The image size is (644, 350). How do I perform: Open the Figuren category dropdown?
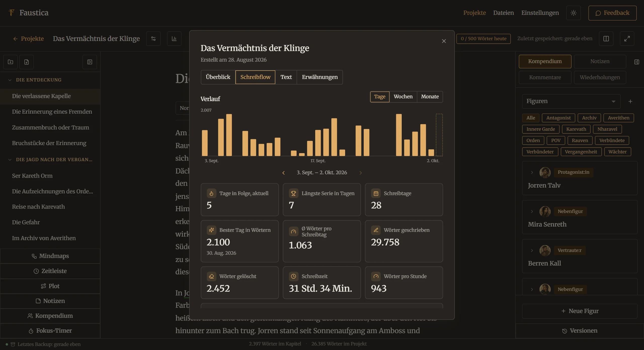[571, 101]
